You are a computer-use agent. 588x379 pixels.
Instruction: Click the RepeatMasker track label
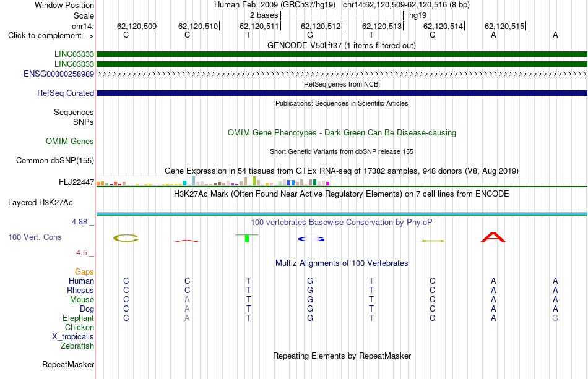(x=68, y=364)
